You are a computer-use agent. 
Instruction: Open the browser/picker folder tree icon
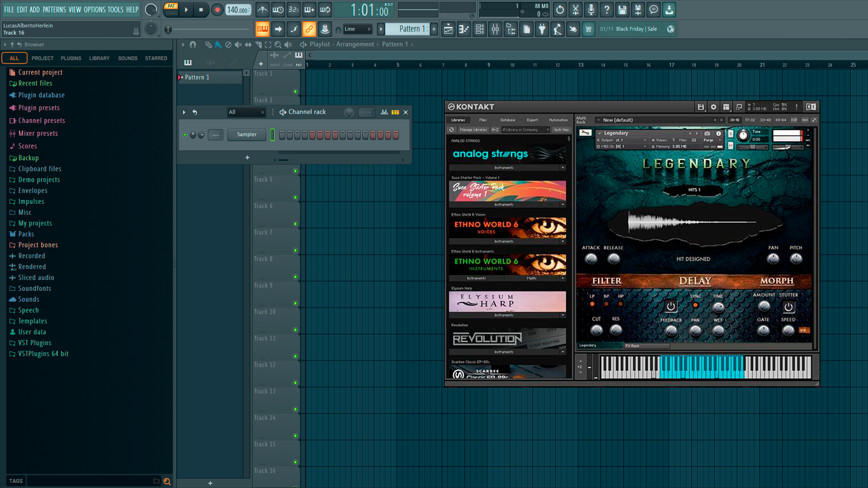click(x=511, y=29)
